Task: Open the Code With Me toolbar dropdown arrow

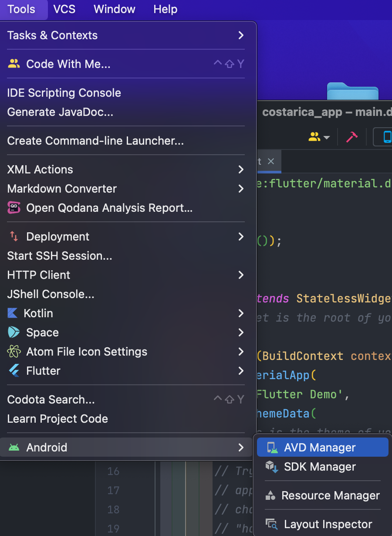Action: [327, 138]
